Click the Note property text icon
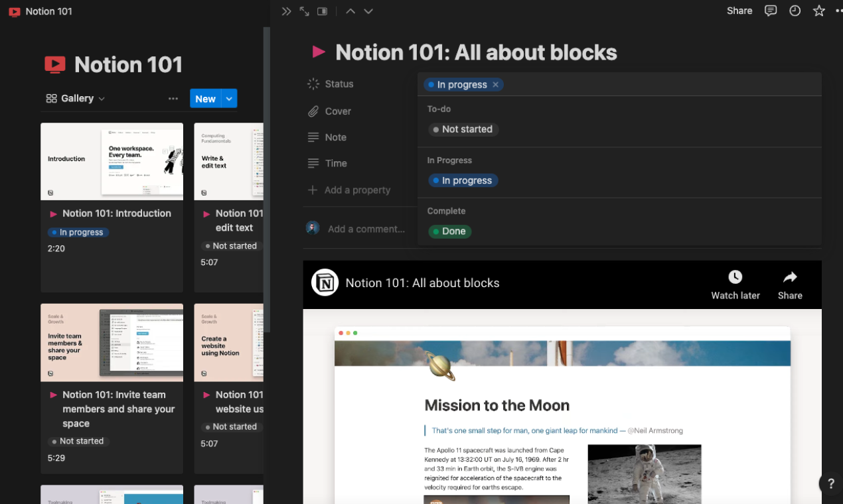The height and width of the screenshot is (504, 843). tap(313, 137)
